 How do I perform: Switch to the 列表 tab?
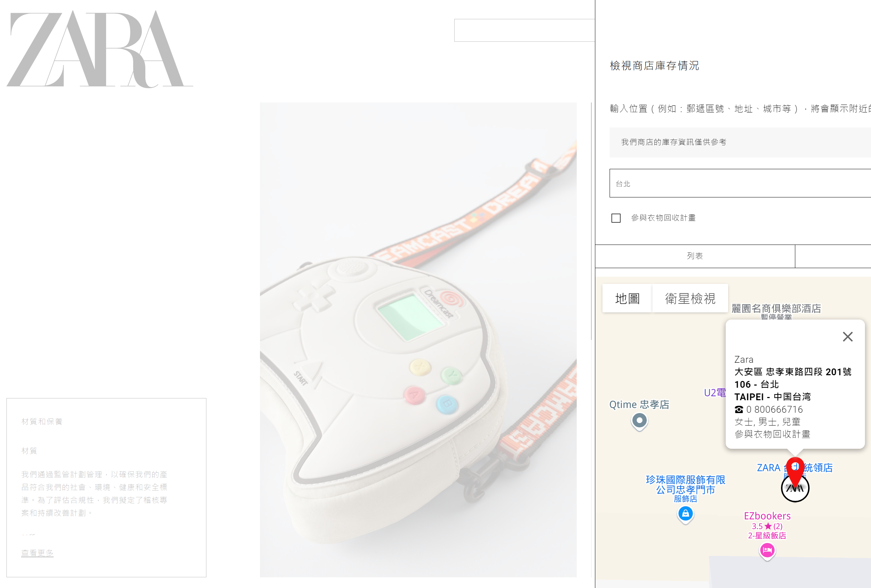pos(695,256)
